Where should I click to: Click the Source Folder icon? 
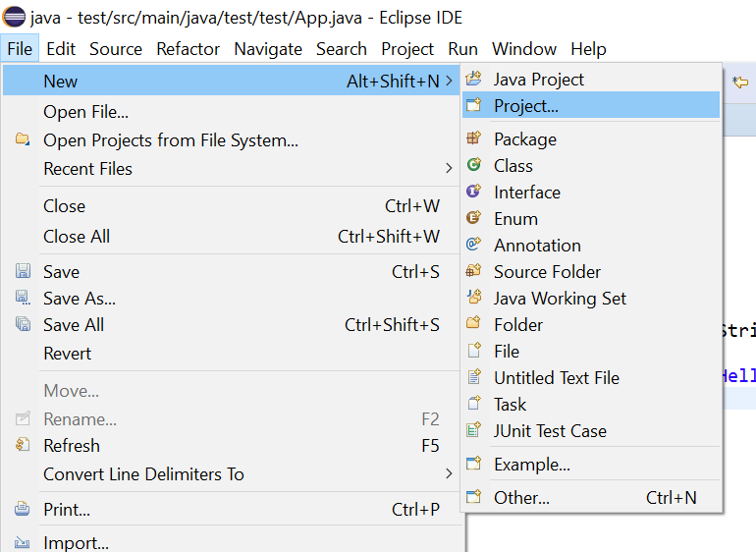473,271
